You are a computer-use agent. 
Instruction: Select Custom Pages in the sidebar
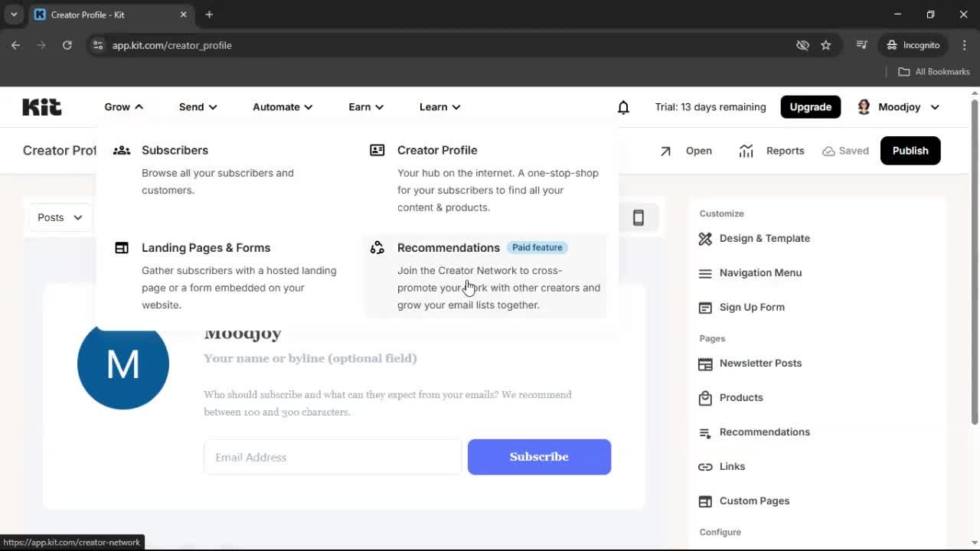coord(754,500)
